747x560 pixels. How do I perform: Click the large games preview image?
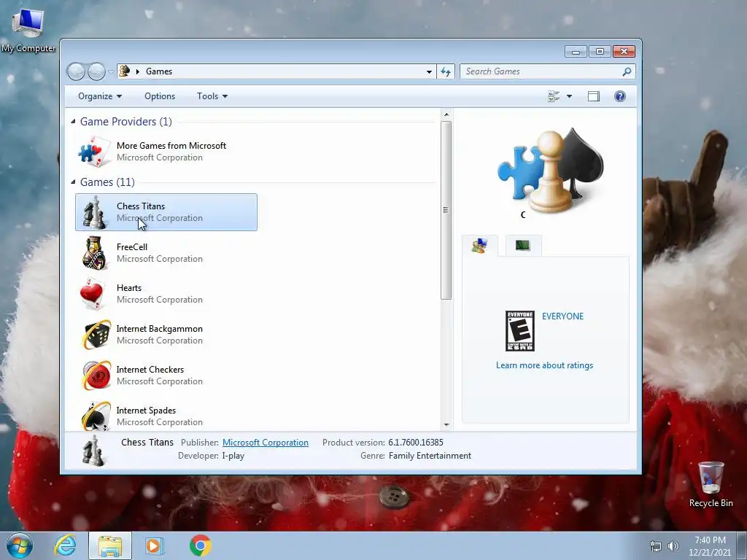pyautogui.click(x=550, y=171)
